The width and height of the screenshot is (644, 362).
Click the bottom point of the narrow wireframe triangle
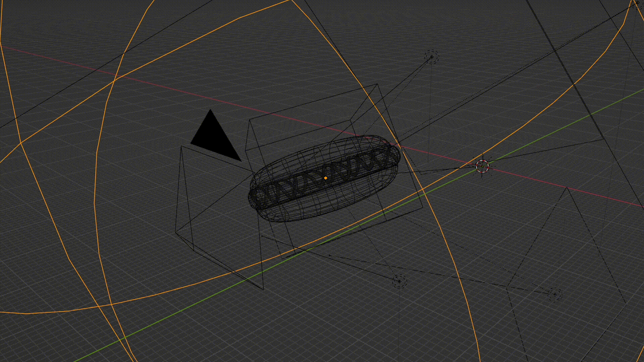pyautogui.click(x=263, y=289)
